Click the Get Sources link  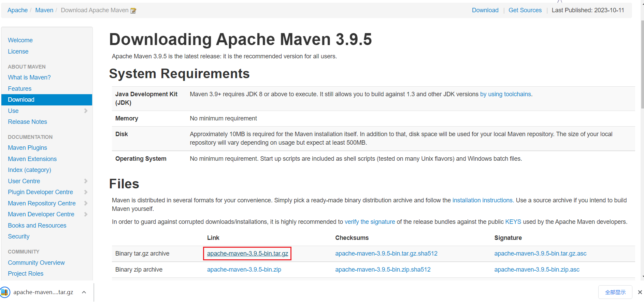525,10
